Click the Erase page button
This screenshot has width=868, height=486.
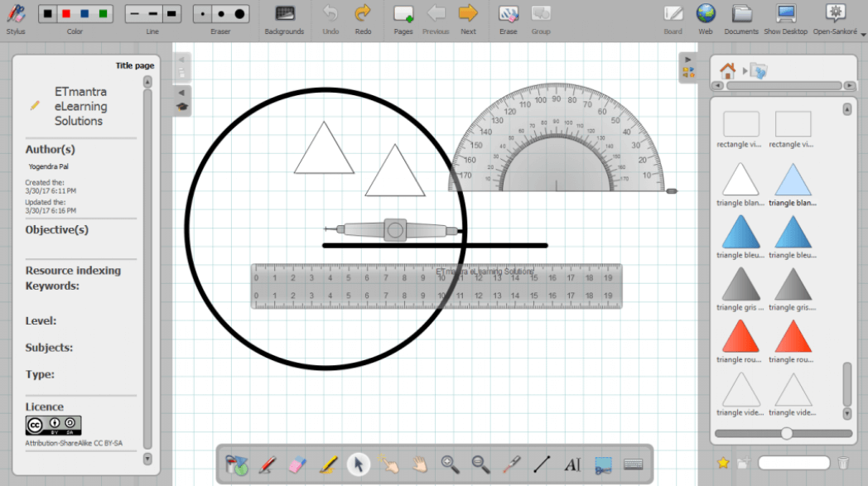click(509, 19)
